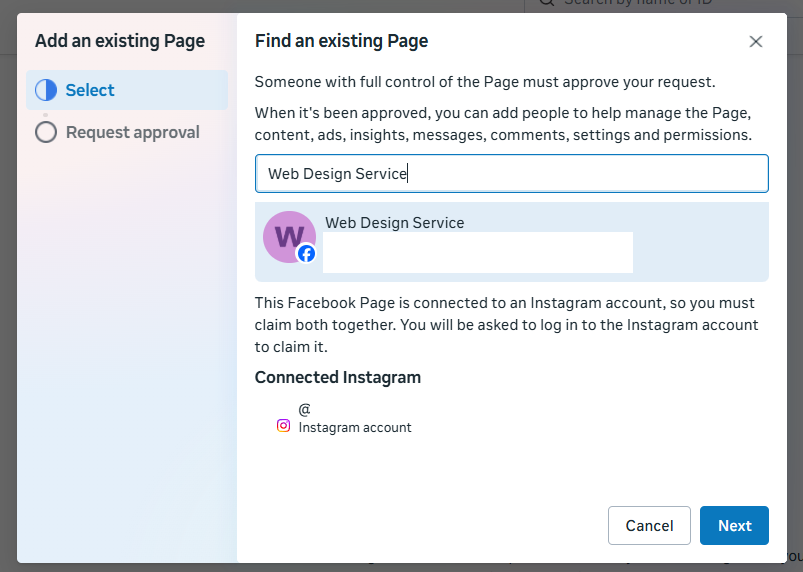This screenshot has width=803, height=572.
Task: Click the Next button
Action: point(734,525)
